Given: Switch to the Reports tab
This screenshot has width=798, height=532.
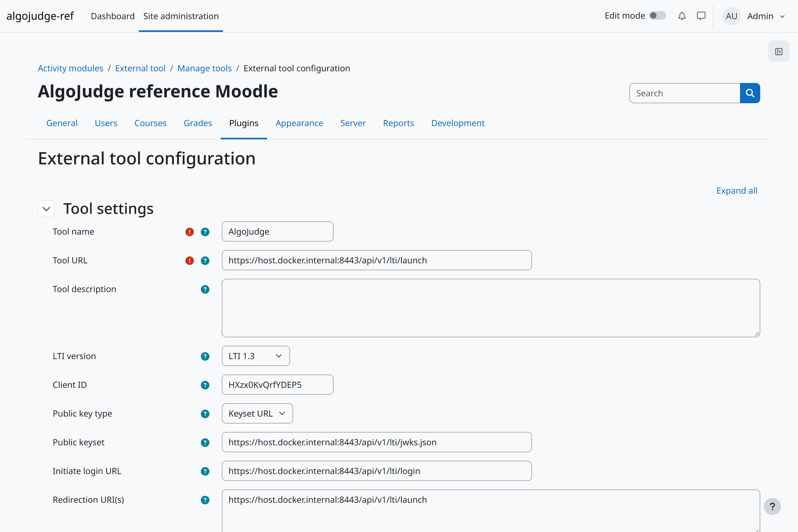Looking at the screenshot, I should tap(398, 123).
